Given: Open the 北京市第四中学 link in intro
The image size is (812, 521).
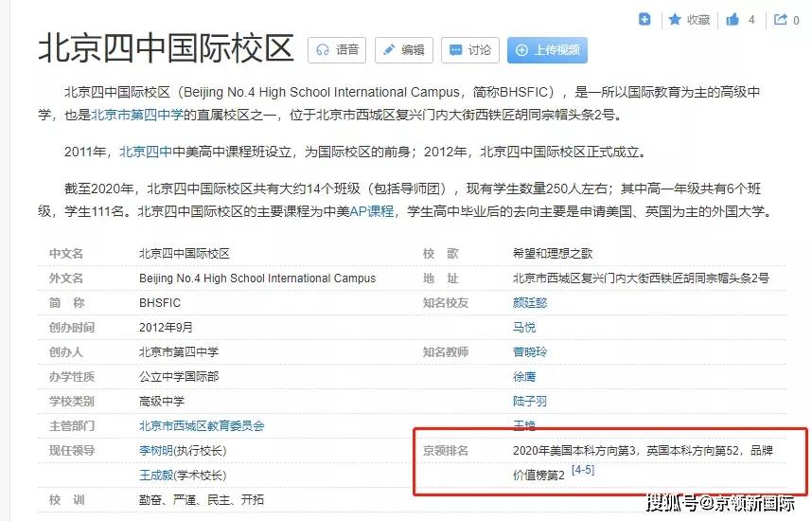Looking at the screenshot, I should click(x=137, y=114).
